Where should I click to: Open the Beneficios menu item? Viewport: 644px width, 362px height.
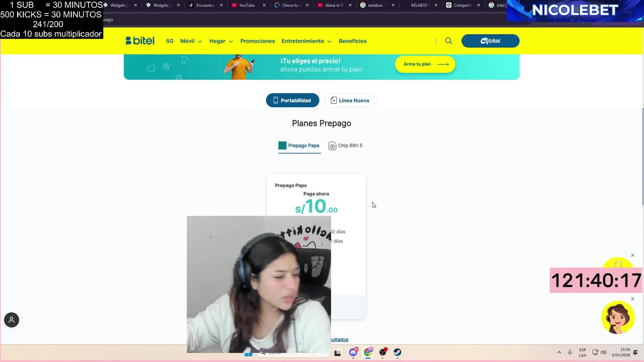tap(353, 41)
